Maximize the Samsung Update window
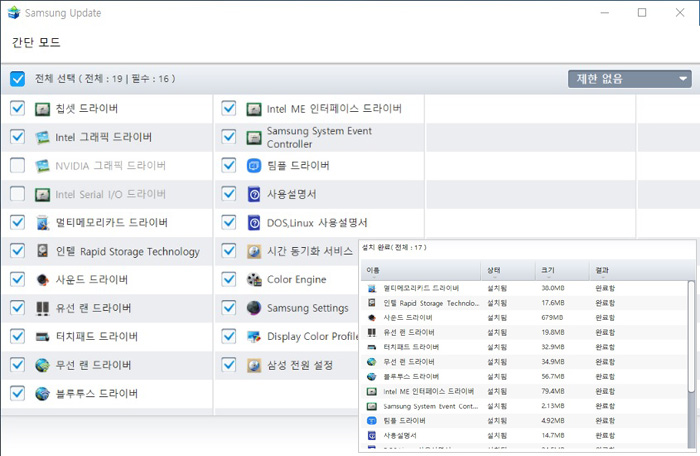This screenshot has width=700, height=456. pos(642,13)
